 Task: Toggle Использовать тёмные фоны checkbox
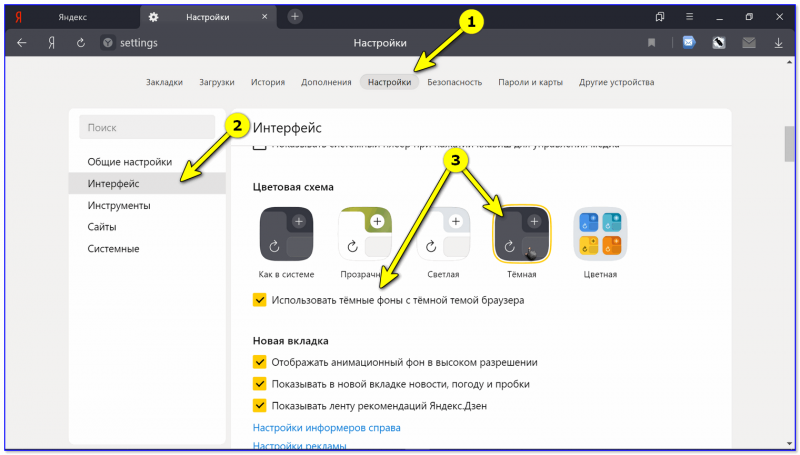point(260,300)
